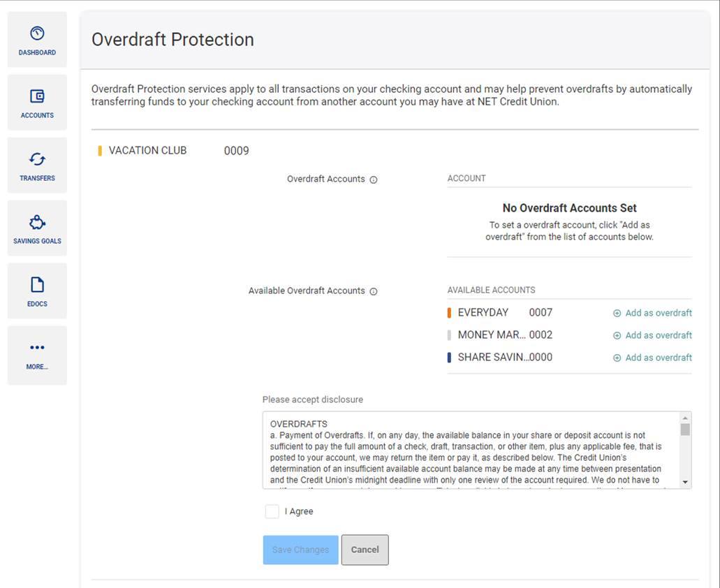Click the Accounts wallet icon

click(37, 96)
